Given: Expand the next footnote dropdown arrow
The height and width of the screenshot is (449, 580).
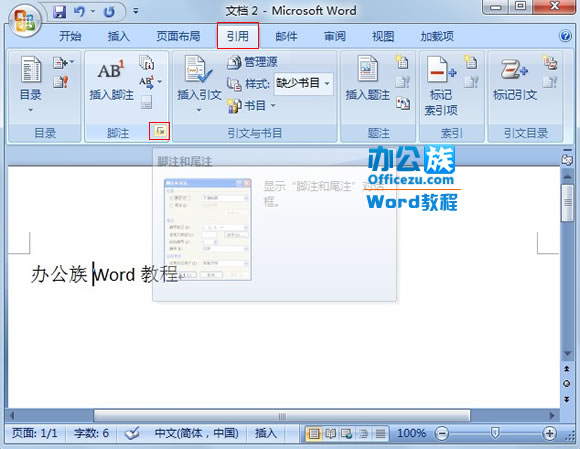Looking at the screenshot, I should [160, 82].
